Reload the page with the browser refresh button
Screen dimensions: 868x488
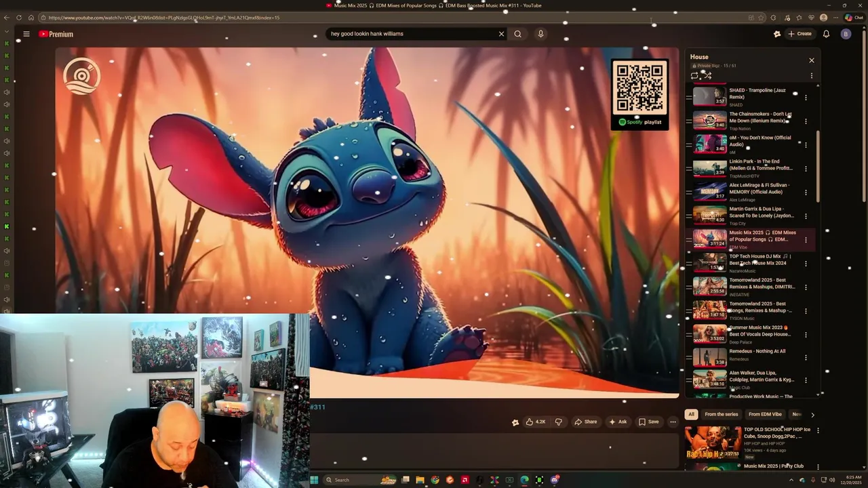point(18,18)
